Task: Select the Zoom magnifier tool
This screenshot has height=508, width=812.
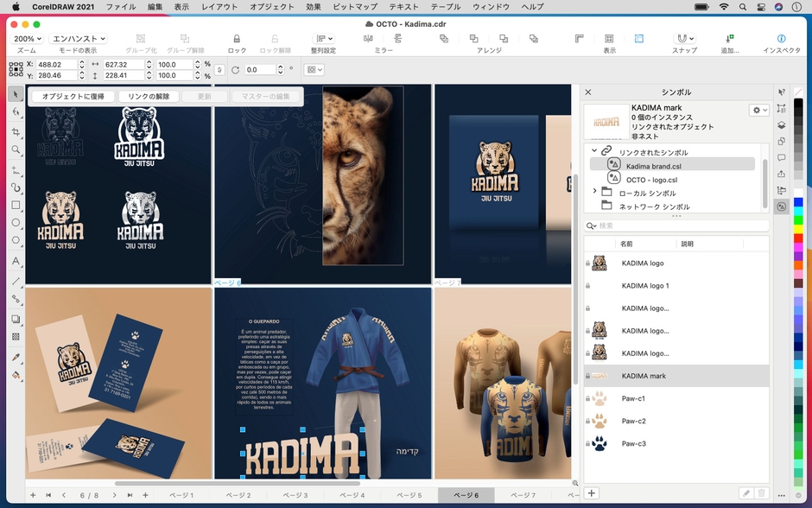Action: [16, 149]
